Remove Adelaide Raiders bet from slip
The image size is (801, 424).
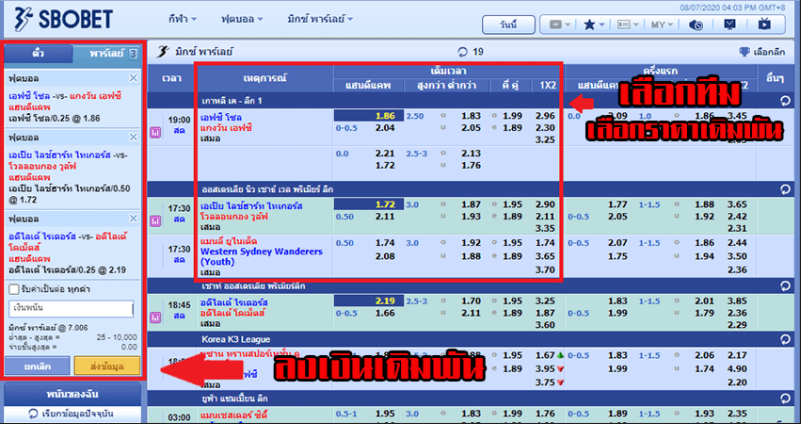click(x=133, y=219)
